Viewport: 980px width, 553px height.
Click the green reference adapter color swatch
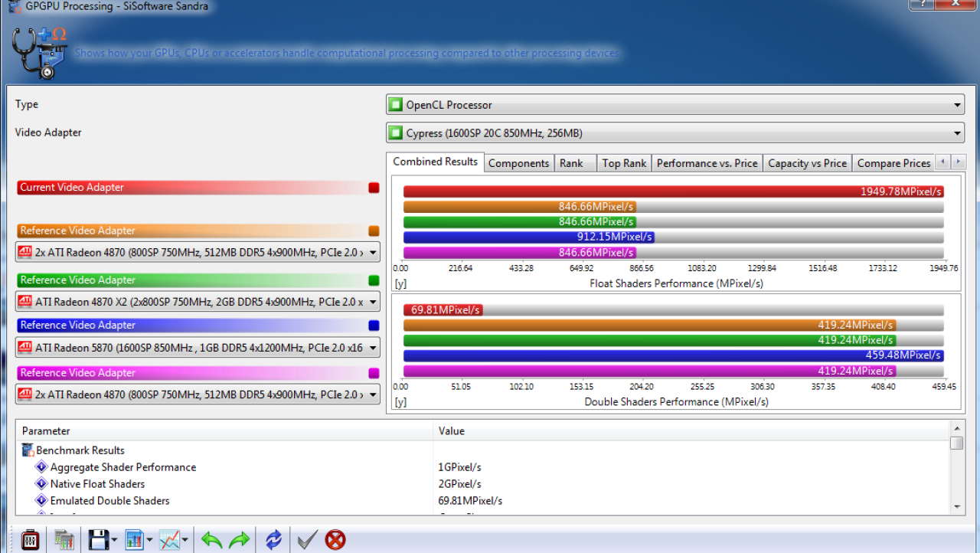[x=374, y=280]
